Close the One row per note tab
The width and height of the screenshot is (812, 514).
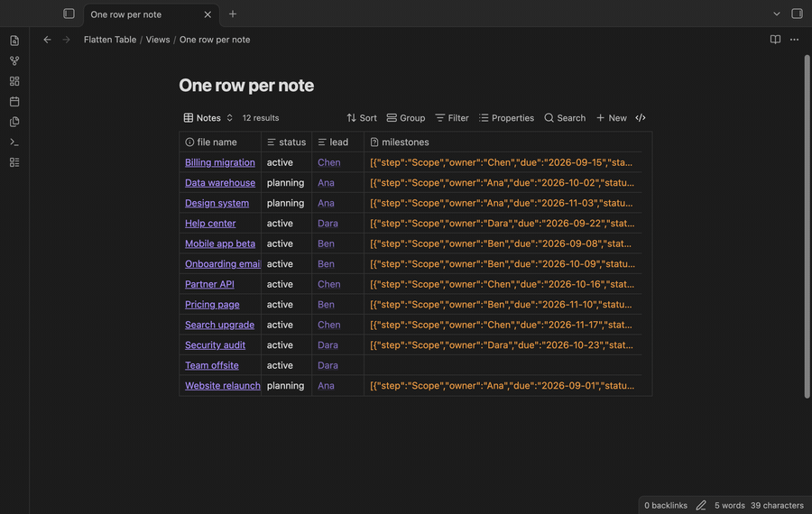(208, 14)
